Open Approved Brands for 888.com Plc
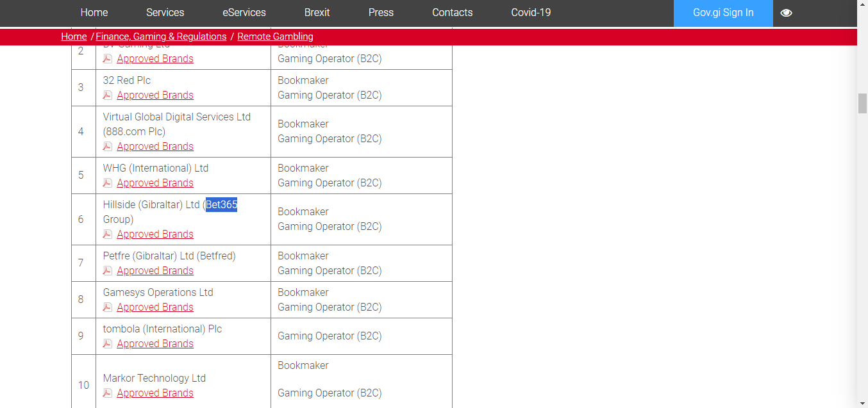The width and height of the screenshot is (868, 408). click(155, 146)
